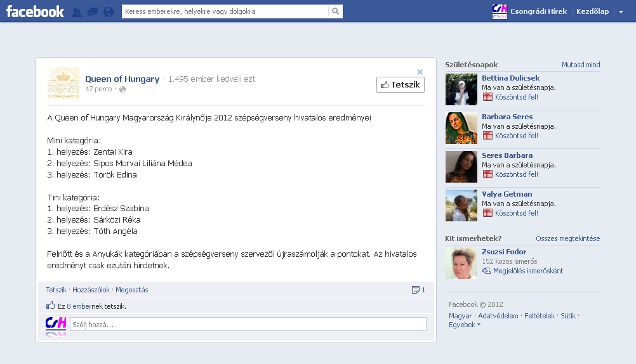Click Megosztás to share post
This screenshot has width=636, height=364.
(132, 290)
